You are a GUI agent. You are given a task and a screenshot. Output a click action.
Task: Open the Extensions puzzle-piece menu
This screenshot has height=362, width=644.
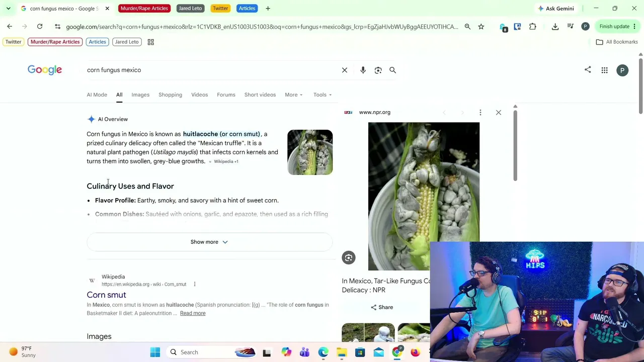(x=533, y=26)
